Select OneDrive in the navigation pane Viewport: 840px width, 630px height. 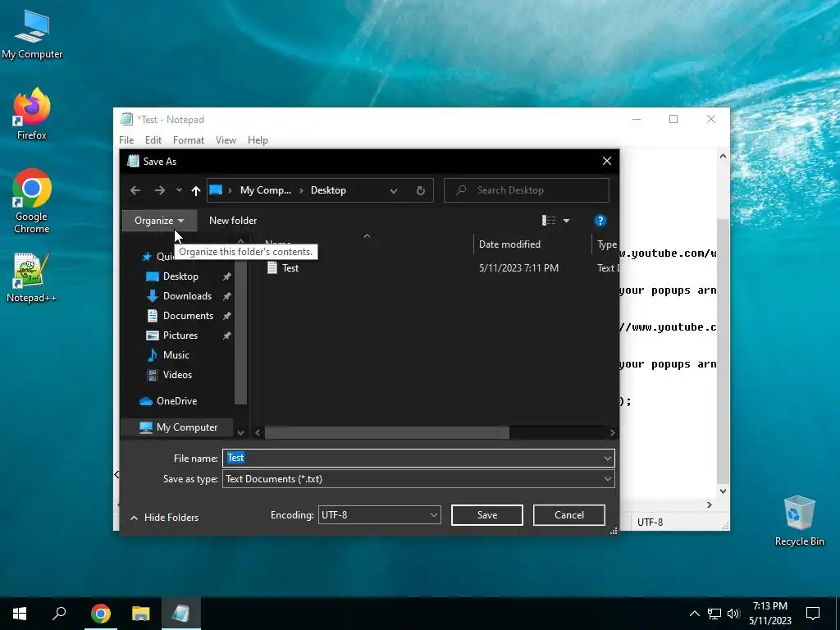pyautogui.click(x=176, y=401)
